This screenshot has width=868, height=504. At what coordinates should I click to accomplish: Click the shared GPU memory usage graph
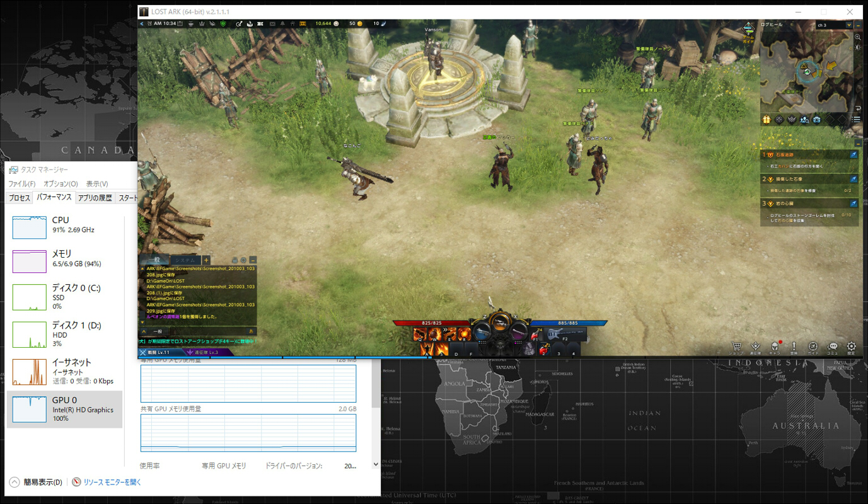(x=248, y=433)
